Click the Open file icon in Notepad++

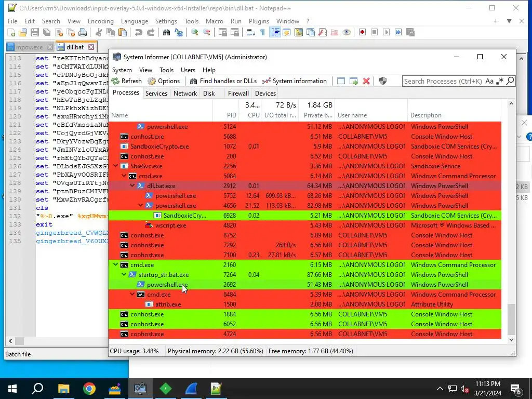tap(23, 32)
